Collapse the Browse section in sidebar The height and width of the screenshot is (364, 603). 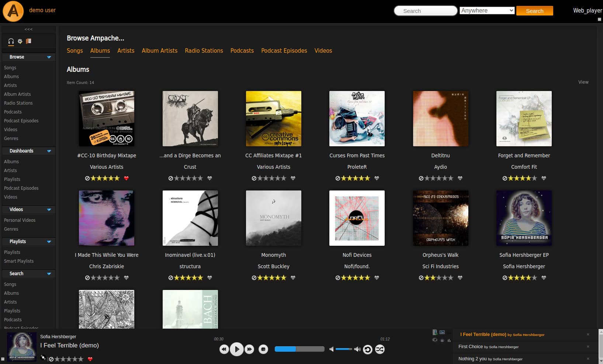pyautogui.click(x=48, y=57)
